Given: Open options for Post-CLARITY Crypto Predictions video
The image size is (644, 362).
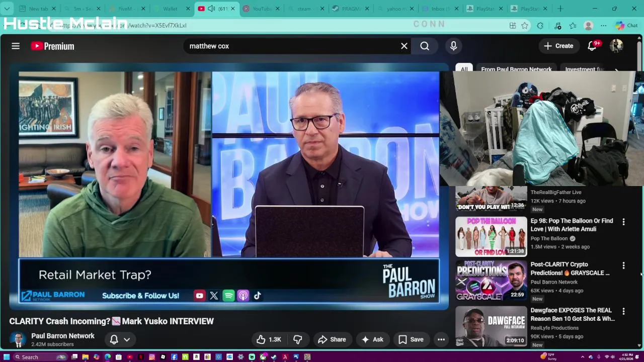Looking at the screenshot, I should [x=623, y=265].
